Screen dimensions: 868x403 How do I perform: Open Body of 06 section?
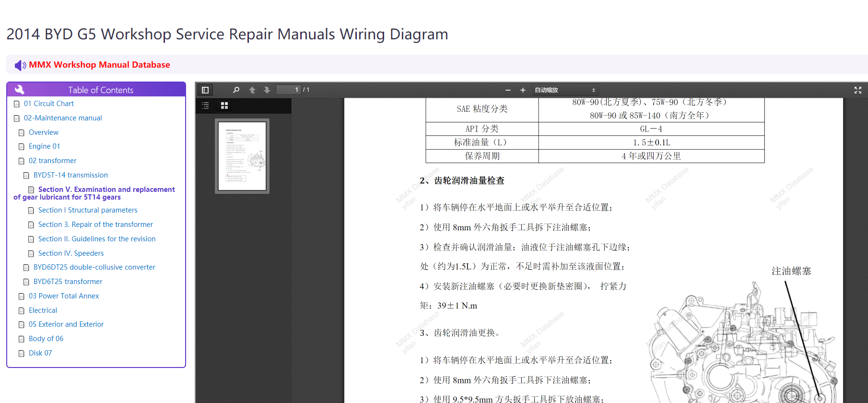(46, 339)
